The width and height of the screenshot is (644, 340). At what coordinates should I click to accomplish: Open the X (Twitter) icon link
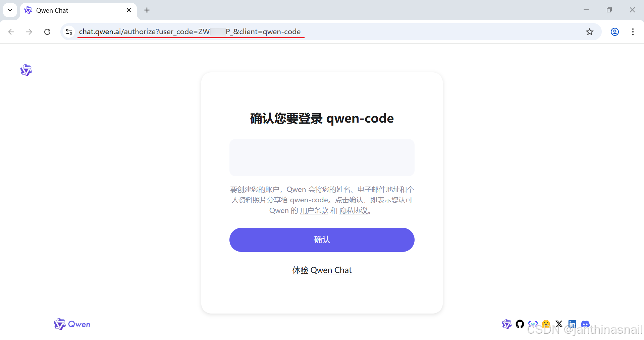(x=559, y=324)
